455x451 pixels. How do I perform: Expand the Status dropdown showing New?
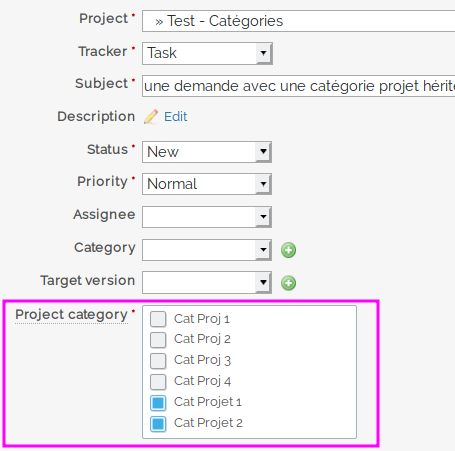(207, 152)
